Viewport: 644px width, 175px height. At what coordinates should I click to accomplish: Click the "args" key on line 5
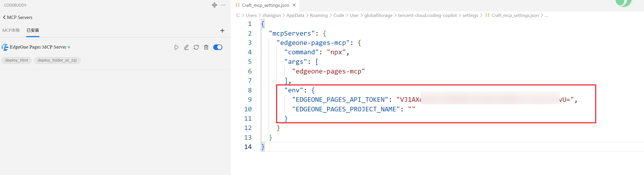296,62
